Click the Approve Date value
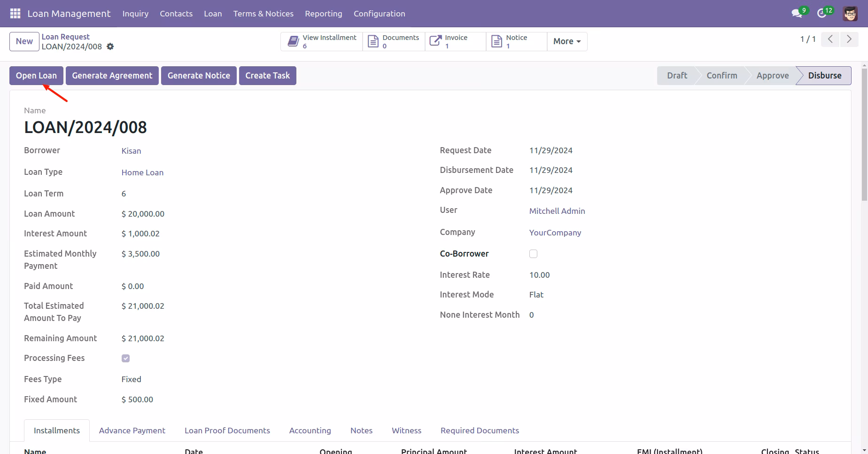Screen dimensions: 868x454 point(551,190)
